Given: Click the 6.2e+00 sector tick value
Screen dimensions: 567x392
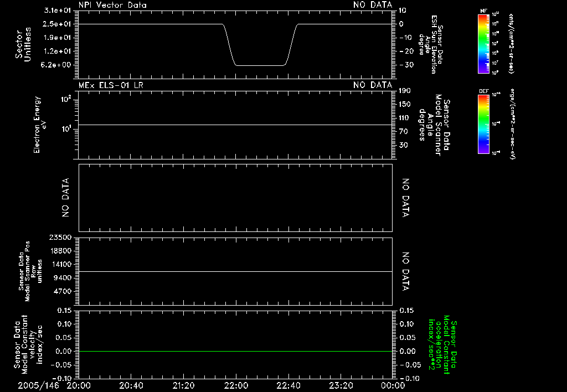Looking at the screenshot, I should 57,65.
